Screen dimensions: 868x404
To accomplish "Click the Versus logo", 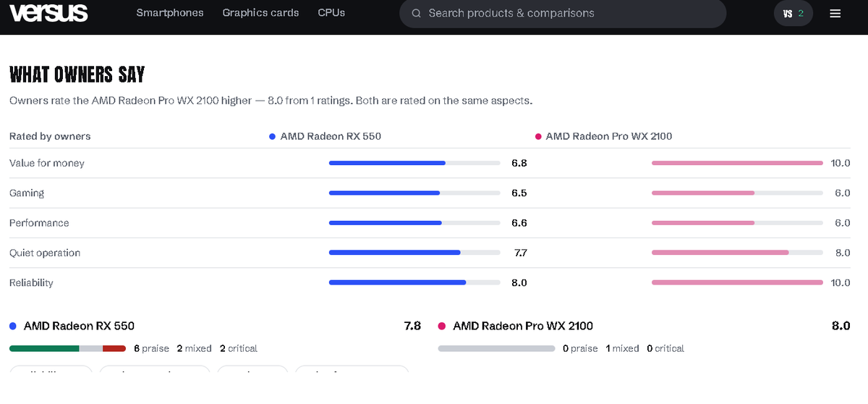I will point(49,13).
